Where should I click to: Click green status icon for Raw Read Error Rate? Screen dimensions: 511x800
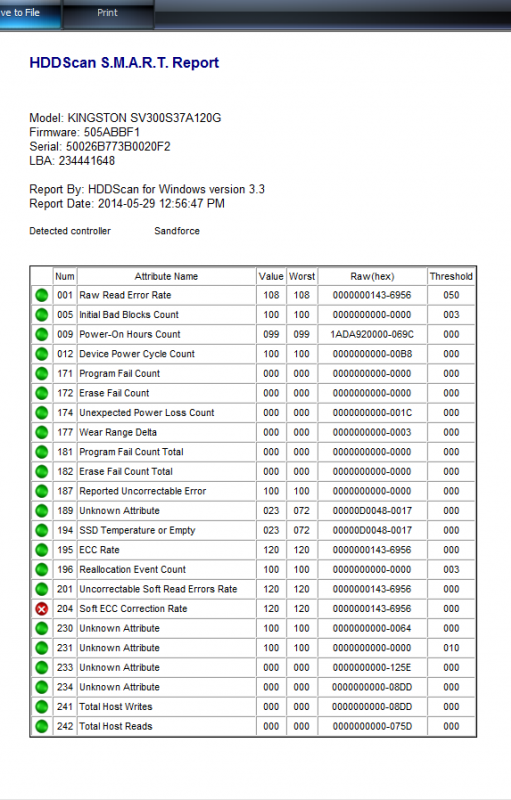point(42,295)
